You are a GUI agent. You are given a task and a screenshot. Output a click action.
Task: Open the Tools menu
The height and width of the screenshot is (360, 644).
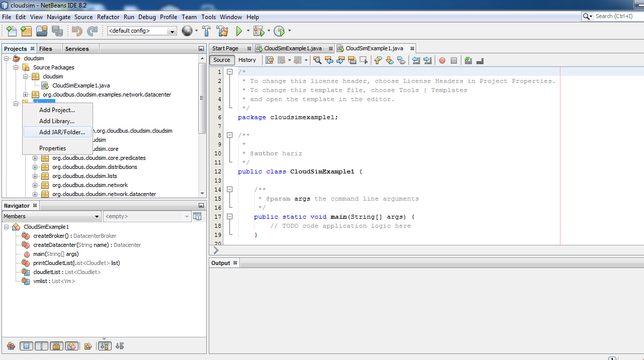(208, 17)
